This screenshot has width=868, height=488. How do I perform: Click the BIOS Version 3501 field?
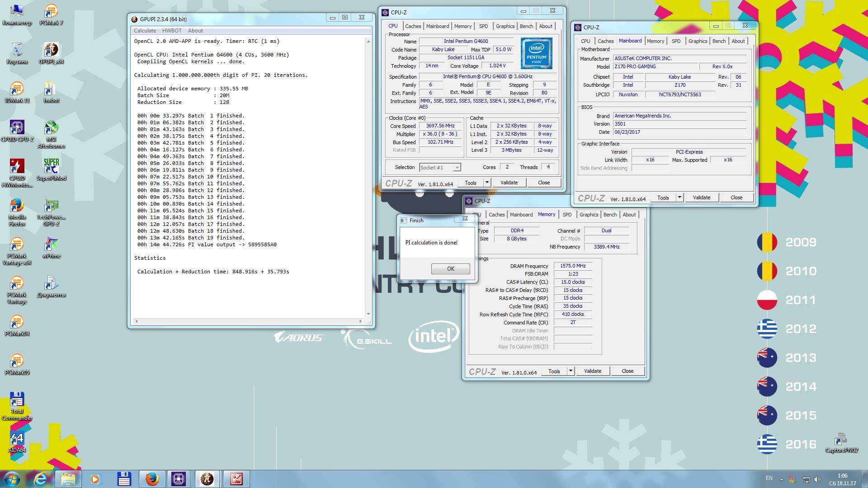click(679, 124)
